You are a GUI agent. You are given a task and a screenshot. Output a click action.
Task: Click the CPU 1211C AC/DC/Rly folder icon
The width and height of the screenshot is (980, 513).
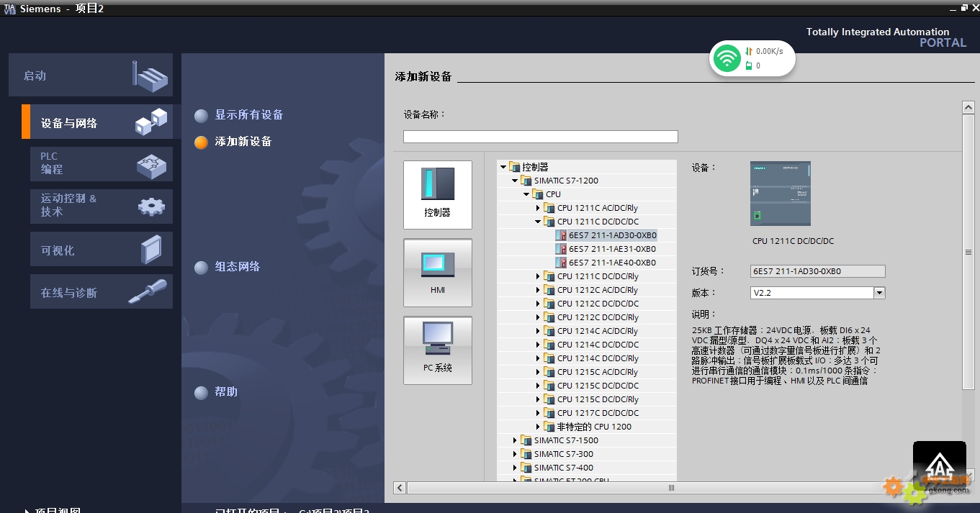click(x=549, y=208)
